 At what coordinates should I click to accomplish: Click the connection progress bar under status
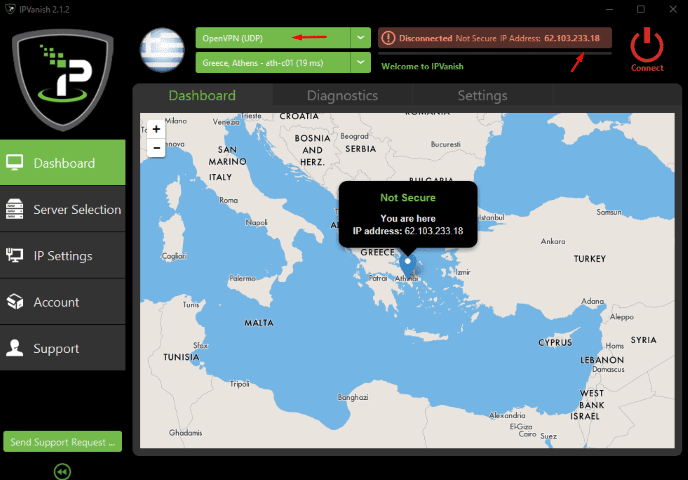pyautogui.click(x=494, y=54)
